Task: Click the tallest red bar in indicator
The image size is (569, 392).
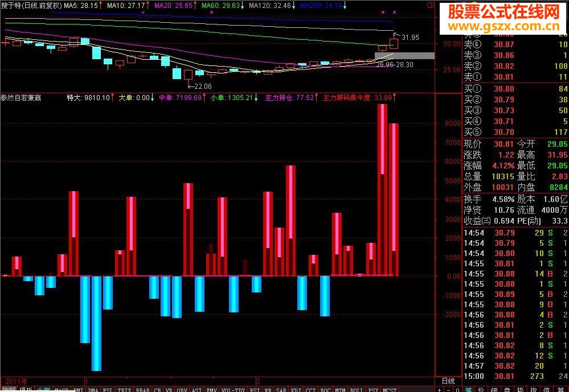Action: click(x=383, y=190)
